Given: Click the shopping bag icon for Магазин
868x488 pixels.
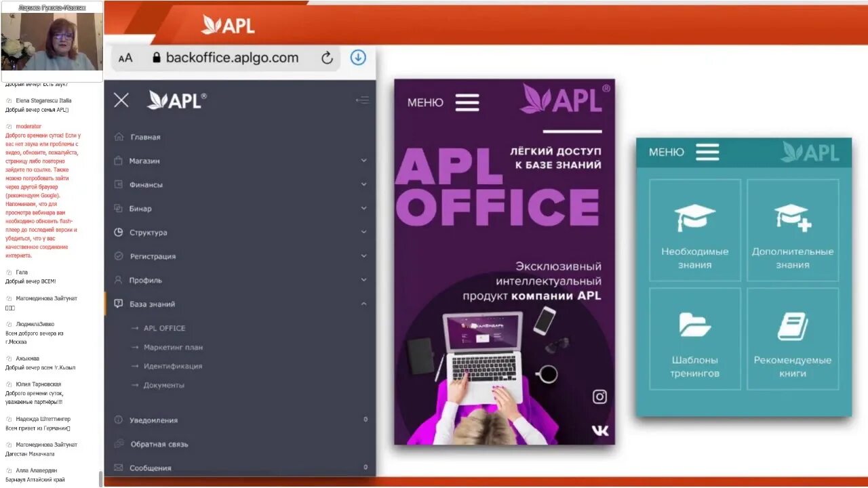Looking at the screenshot, I should click(x=119, y=161).
